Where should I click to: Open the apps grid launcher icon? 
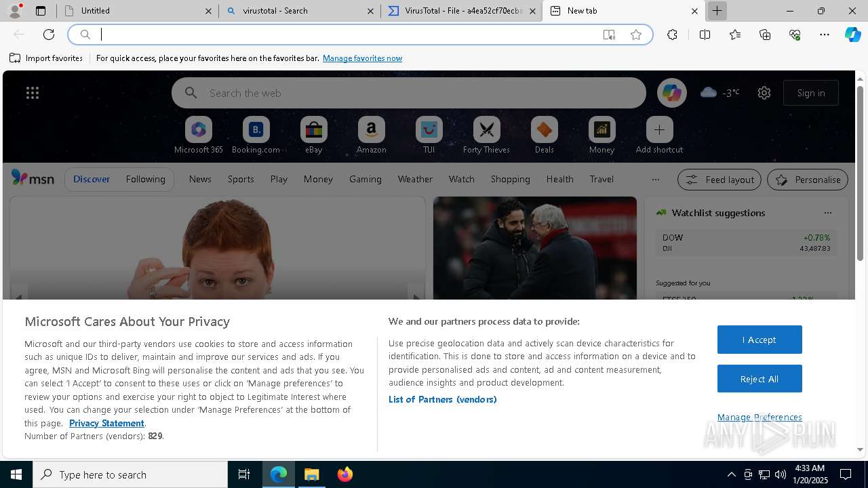[x=33, y=93]
